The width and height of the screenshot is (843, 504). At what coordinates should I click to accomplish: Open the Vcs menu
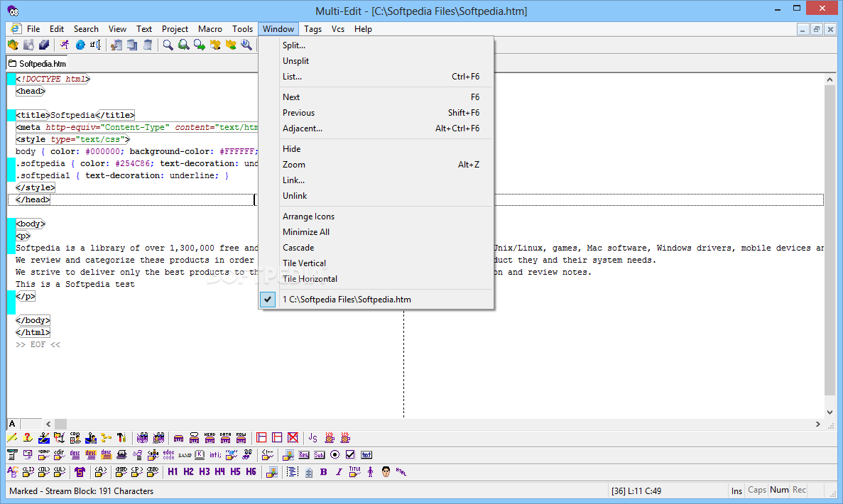[337, 29]
